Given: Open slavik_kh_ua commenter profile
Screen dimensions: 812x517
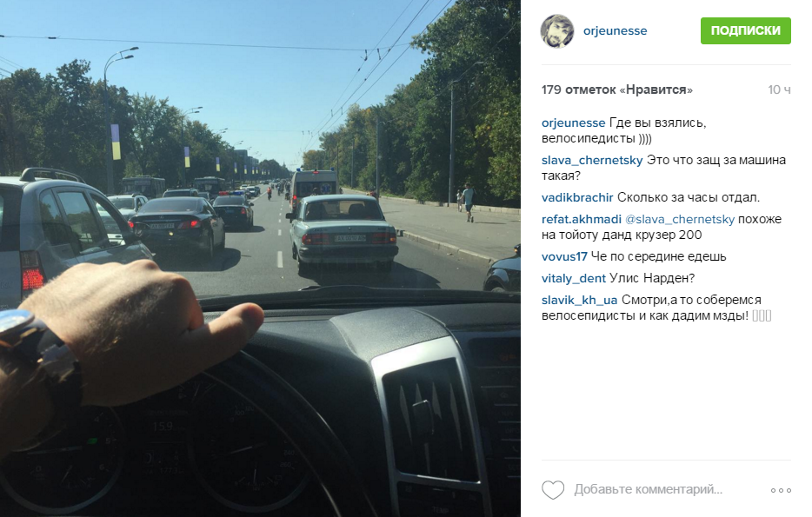Looking at the screenshot, I should [x=580, y=300].
